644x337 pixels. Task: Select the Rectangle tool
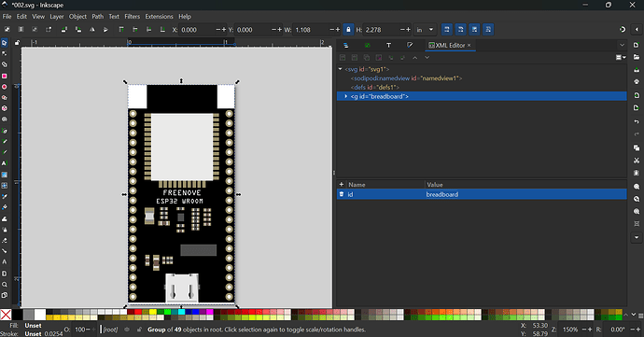pos(5,76)
